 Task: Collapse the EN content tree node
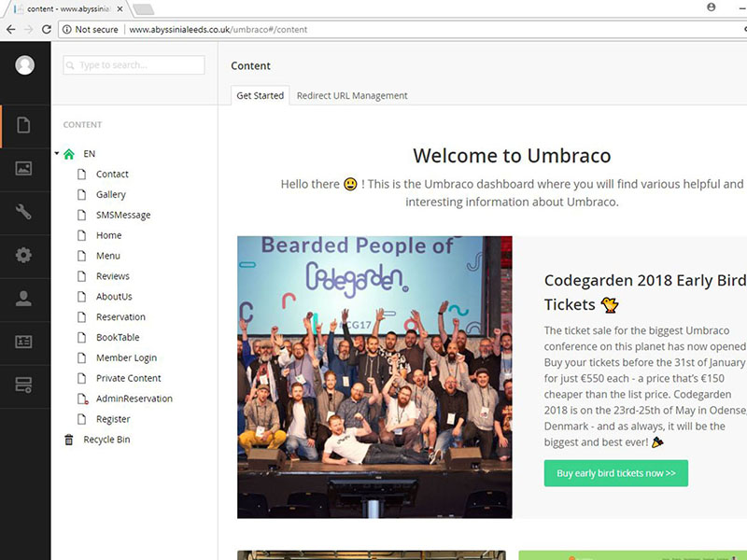(x=57, y=153)
